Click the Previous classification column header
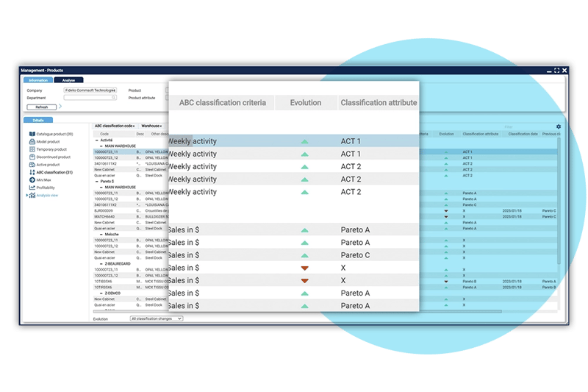This screenshot has width=588, height=392. pos(551,134)
